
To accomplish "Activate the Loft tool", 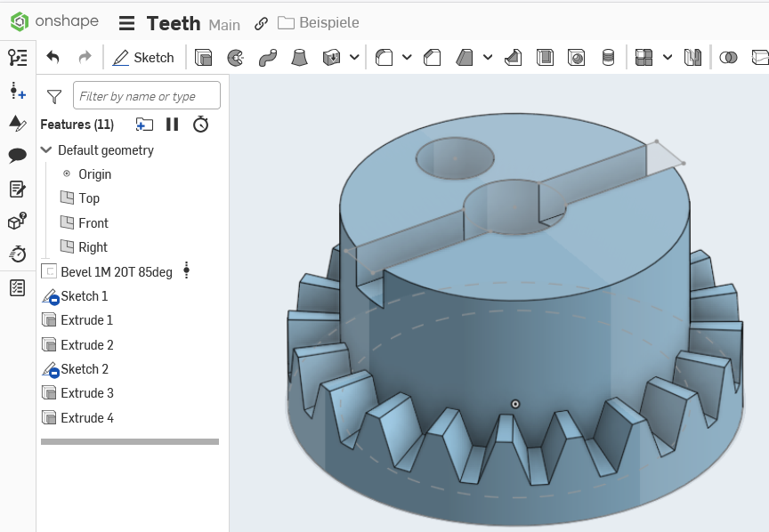I will click(300, 58).
